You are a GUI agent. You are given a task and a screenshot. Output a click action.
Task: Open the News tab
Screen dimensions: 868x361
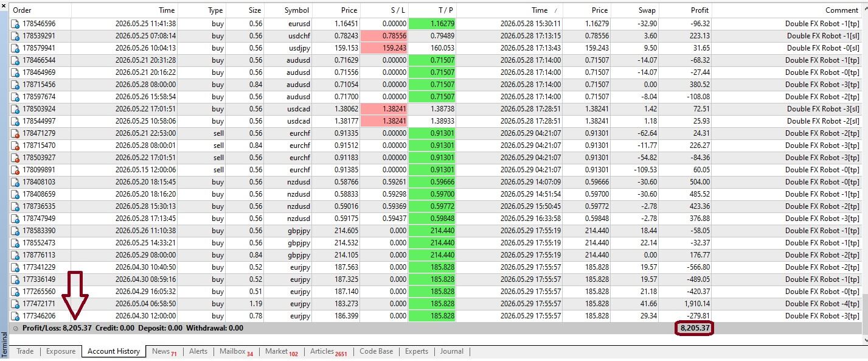[x=164, y=351]
